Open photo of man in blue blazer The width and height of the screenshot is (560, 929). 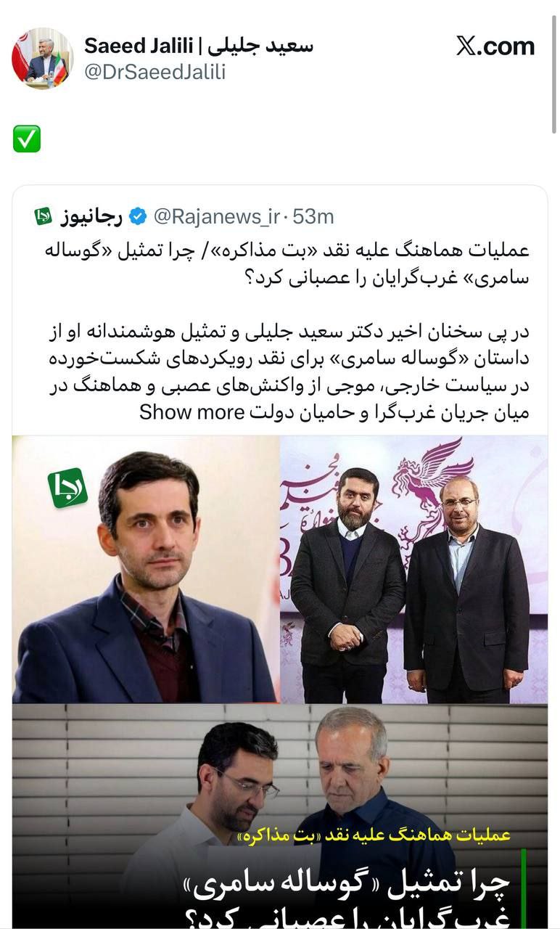[x=145, y=569]
